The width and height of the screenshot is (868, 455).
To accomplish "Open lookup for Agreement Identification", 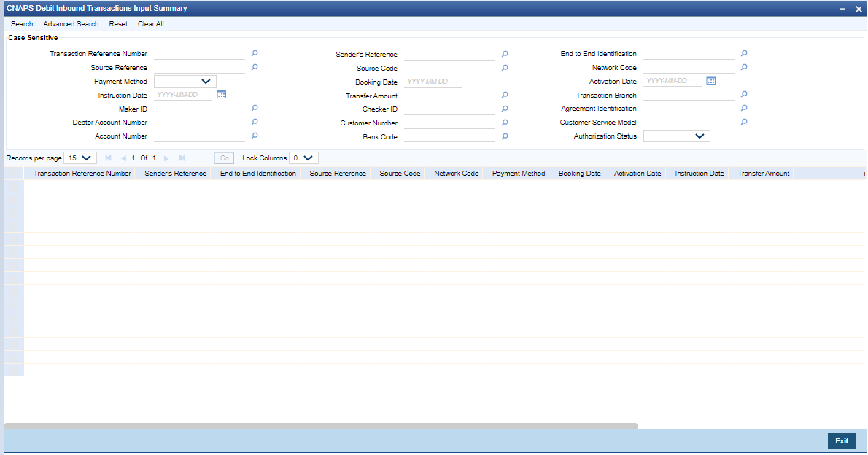I will [744, 108].
